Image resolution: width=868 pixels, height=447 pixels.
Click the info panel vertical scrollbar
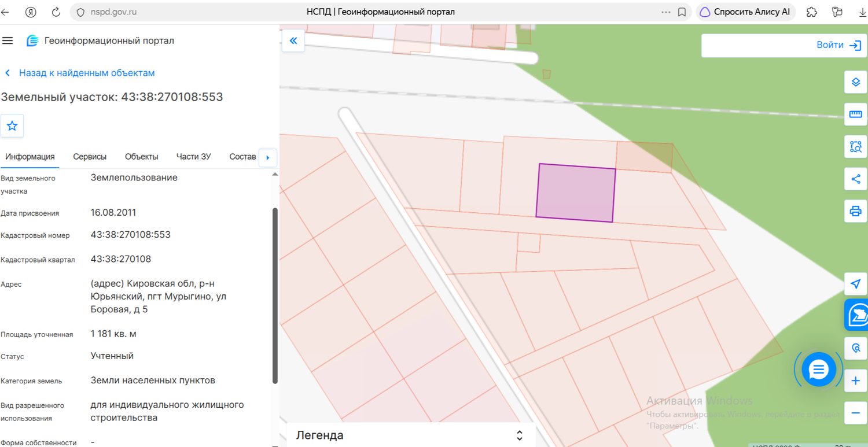pyautogui.click(x=275, y=295)
